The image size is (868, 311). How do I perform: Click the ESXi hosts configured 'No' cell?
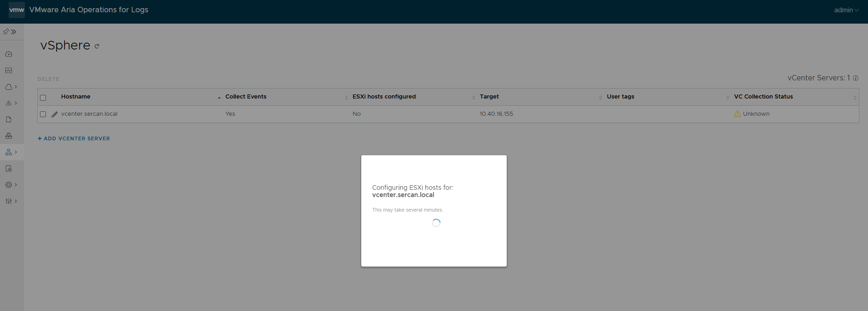click(x=357, y=114)
